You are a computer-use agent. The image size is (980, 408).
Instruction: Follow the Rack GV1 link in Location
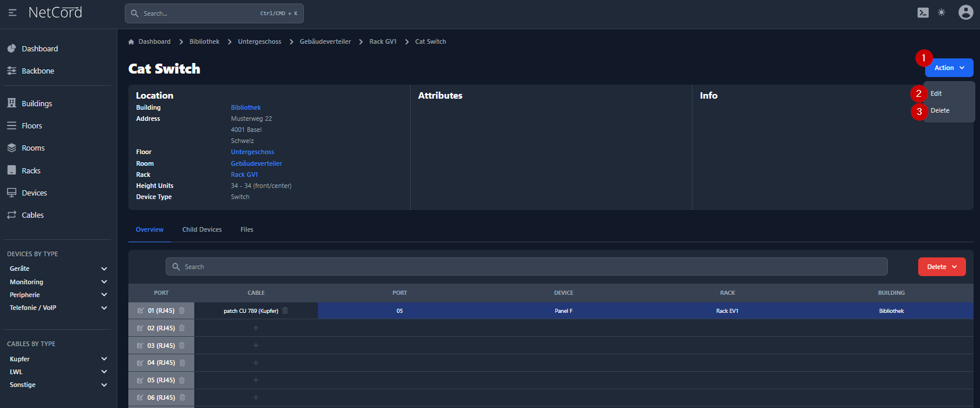click(x=244, y=175)
